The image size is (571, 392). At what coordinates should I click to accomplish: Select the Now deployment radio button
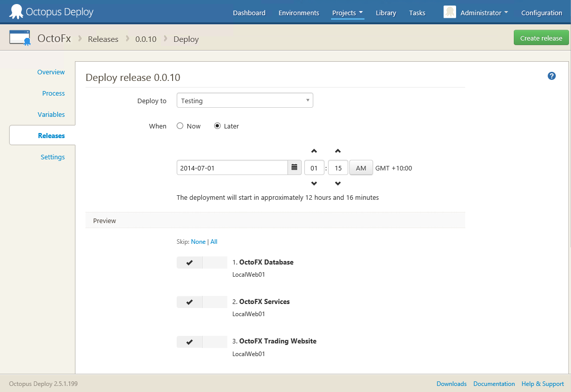[x=180, y=126]
